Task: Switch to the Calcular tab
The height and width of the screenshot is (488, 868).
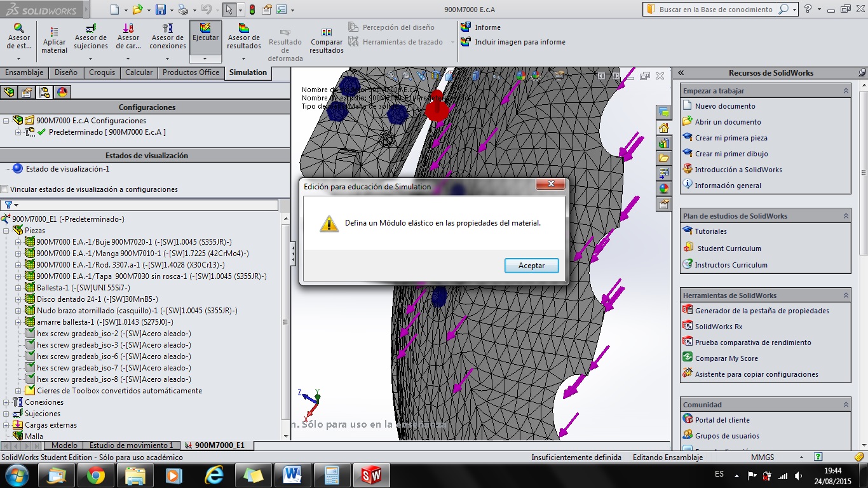Action: click(x=139, y=72)
